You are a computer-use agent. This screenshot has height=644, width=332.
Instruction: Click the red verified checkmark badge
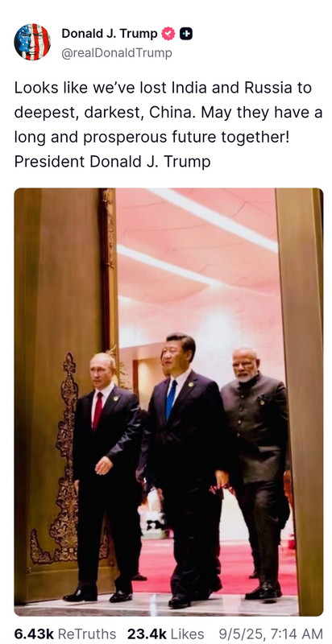[x=168, y=34]
